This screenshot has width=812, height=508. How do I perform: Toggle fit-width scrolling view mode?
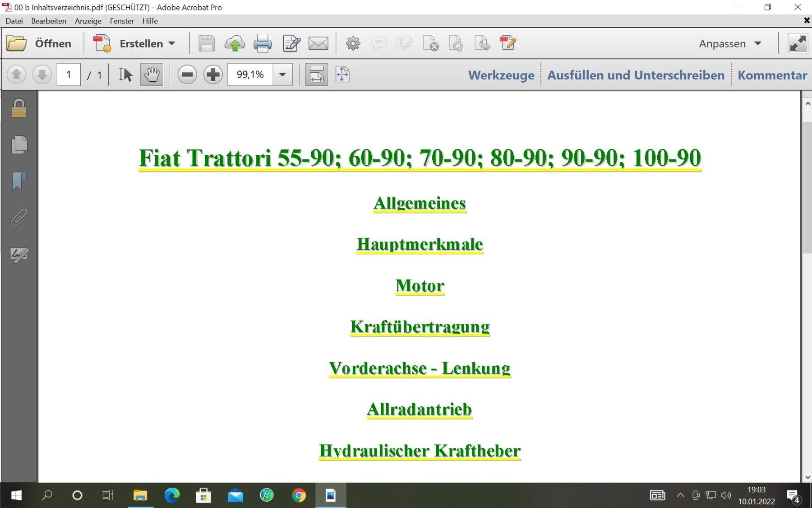[316, 75]
